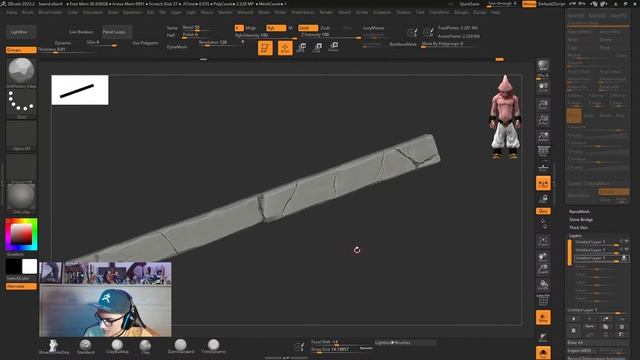Adjust the Z Intensity slider
This screenshot has width=640, height=360.
(x=331, y=36)
